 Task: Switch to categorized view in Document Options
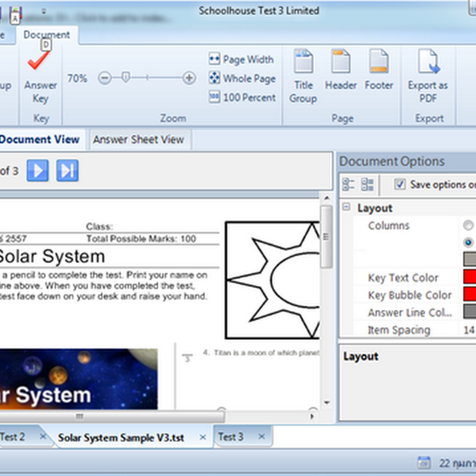click(348, 184)
